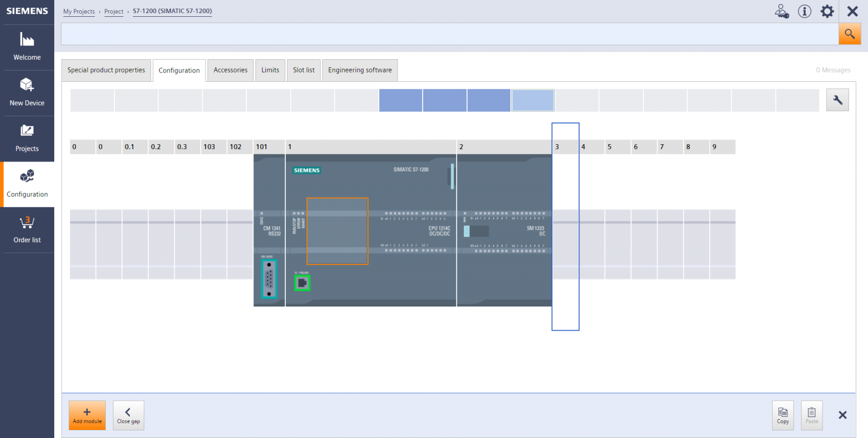Click S7-1200 (SIMATIC S7-1200) breadcrumb

coord(173,11)
